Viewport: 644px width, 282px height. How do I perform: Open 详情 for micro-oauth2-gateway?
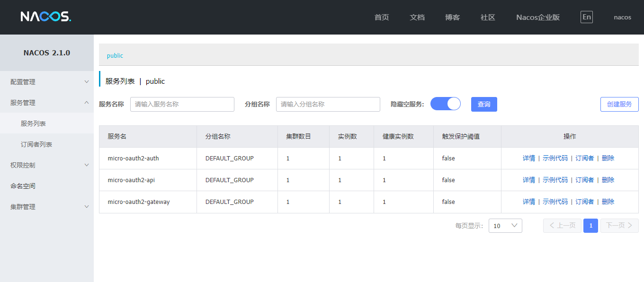[529, 202]
